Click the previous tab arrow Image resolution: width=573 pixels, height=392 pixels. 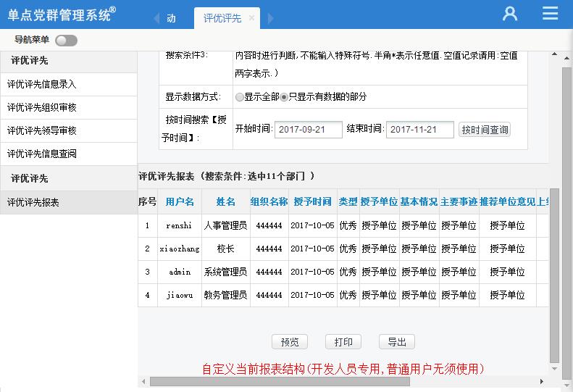pos(156,18)
